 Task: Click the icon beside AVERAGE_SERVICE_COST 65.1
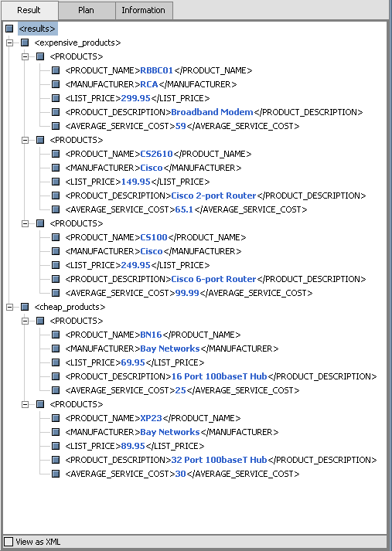(56, 209)
